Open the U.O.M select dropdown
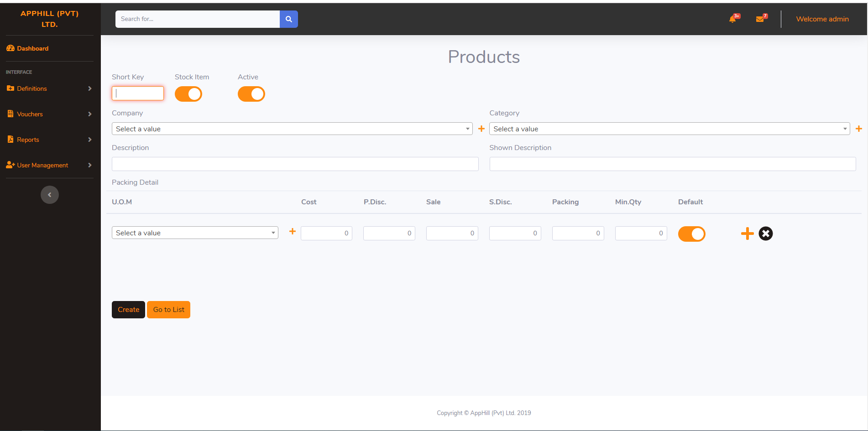The height and width of the screenshot is (431, 868). click(195, 233)
